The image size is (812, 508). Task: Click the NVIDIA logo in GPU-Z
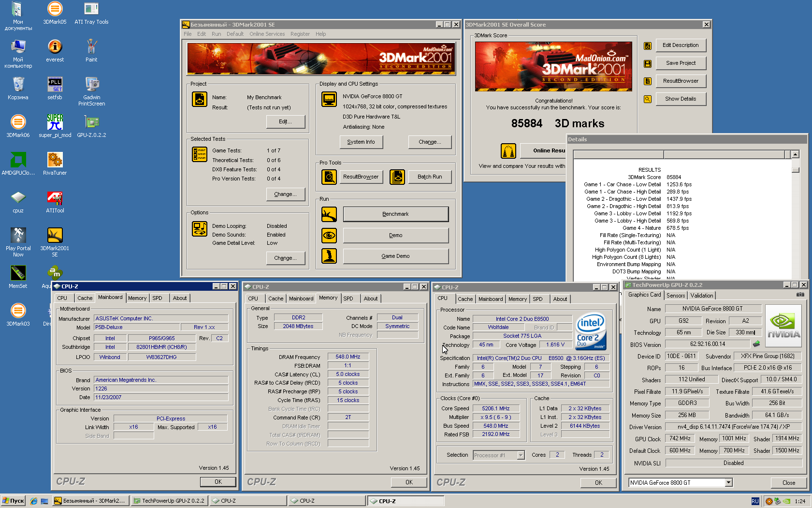pyautogui.click(x=783, y=325)
